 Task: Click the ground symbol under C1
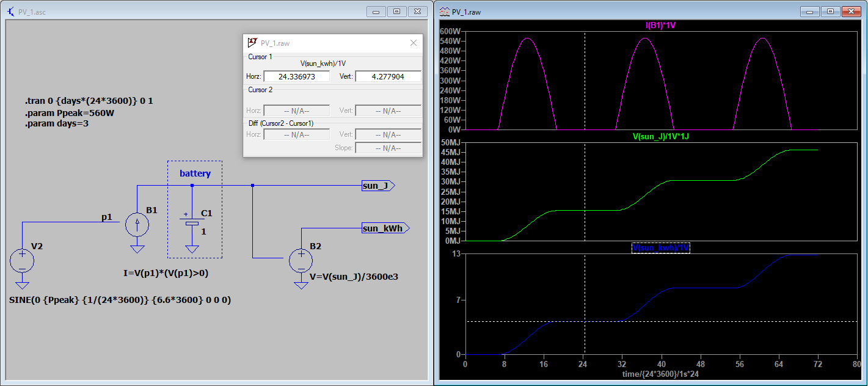pyautogui.click(x=192, y=249)
